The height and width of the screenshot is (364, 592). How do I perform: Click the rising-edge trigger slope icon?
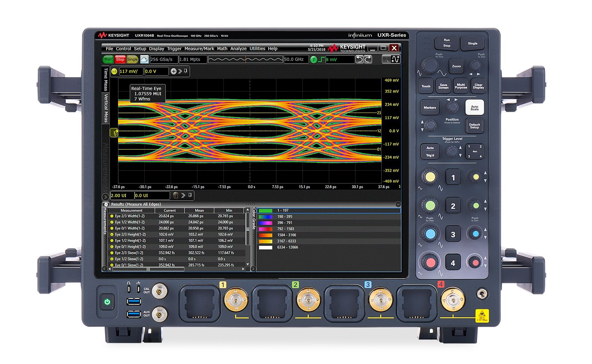point(321,59)
